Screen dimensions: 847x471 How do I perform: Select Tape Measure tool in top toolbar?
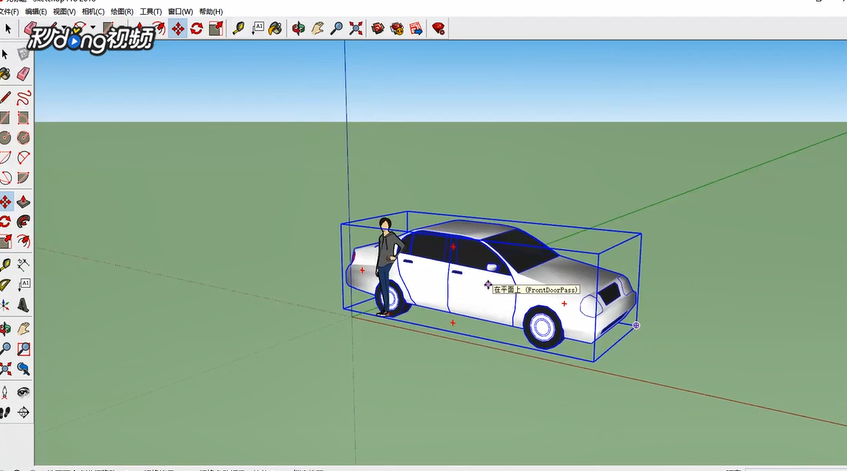pyautogui.click(x=238, y=29)
